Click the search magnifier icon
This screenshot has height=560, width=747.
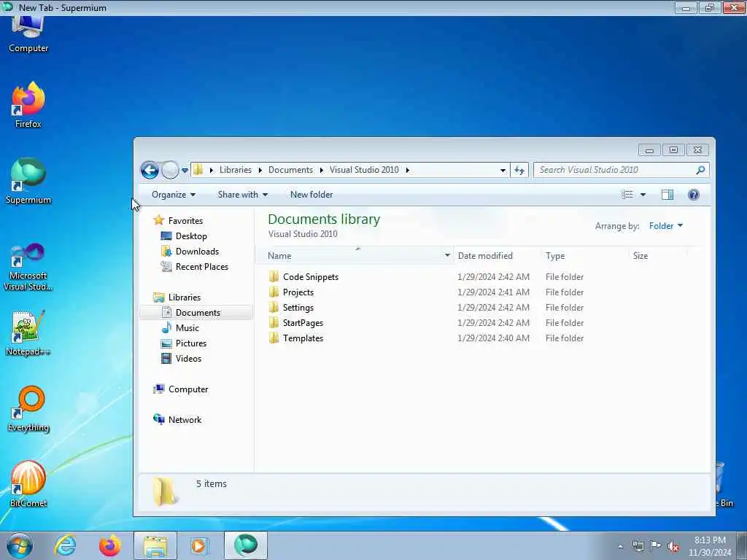click(700, 170)
